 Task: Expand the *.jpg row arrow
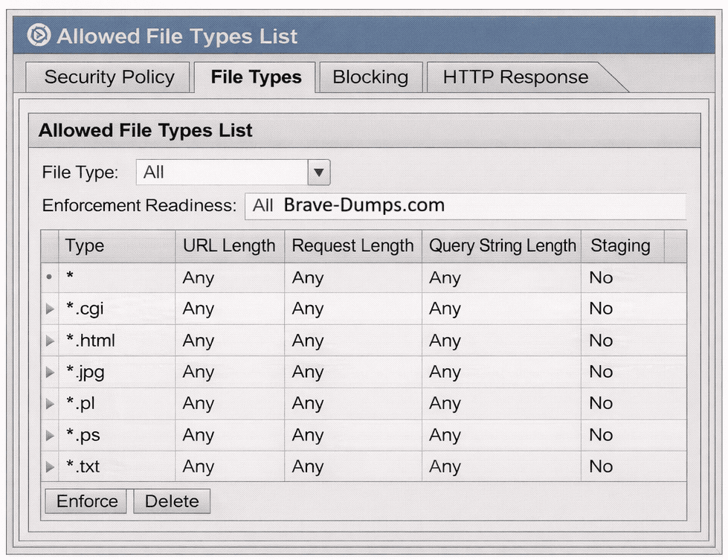[x=50, y=373]
